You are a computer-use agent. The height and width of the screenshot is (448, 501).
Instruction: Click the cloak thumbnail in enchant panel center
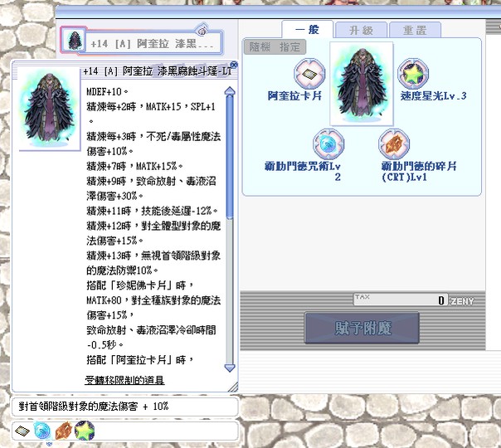pos(362,84)
